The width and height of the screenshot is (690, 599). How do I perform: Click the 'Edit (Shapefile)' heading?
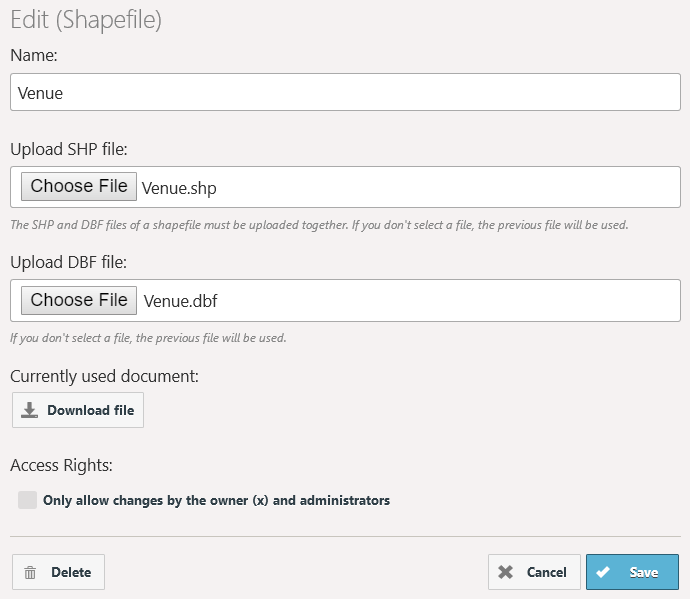[x=86, y=20]
